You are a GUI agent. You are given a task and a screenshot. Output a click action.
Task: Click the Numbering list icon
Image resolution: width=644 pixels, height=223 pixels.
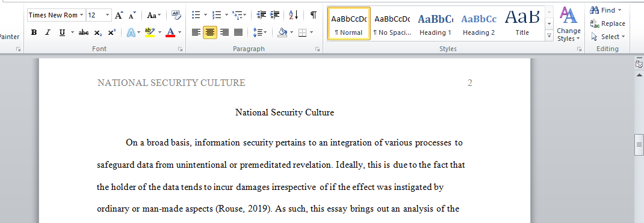point(217,16)
